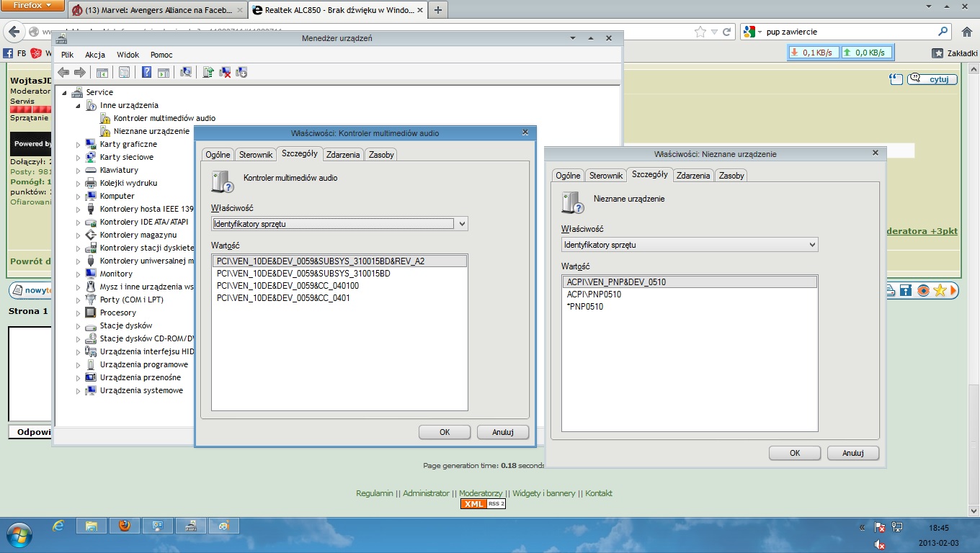Click the muted volume tray icon
Viewport: 980px width, 553px height.
[x=880, y=544]
